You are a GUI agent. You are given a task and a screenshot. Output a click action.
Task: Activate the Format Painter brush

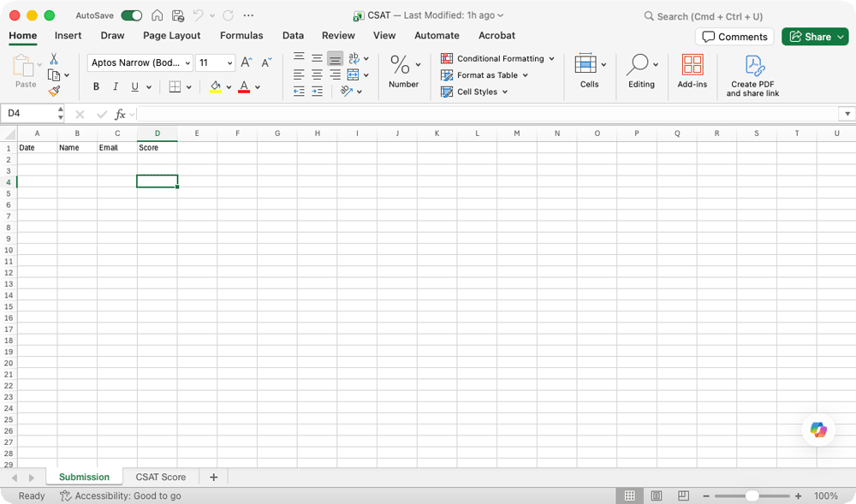[54, 91]
